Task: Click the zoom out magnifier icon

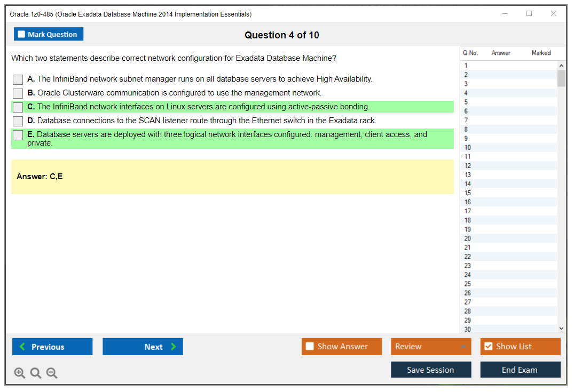Action: (52, 373)
